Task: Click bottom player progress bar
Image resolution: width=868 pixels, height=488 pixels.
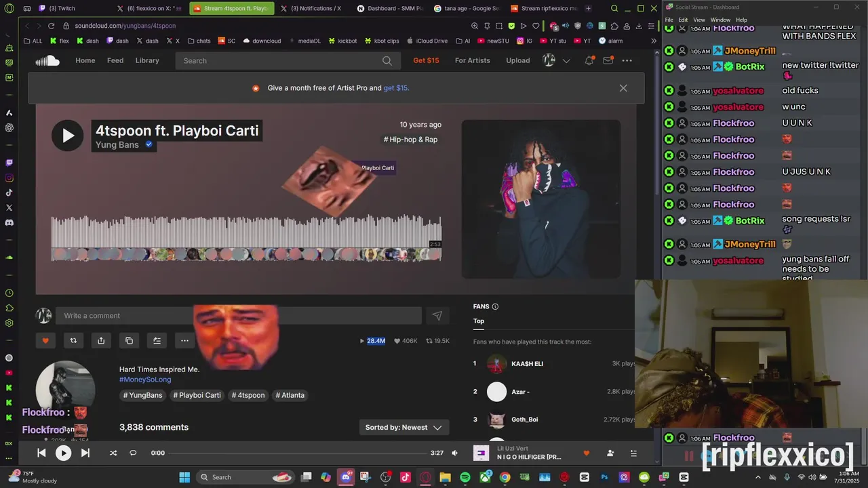Action: coord(298,453)
